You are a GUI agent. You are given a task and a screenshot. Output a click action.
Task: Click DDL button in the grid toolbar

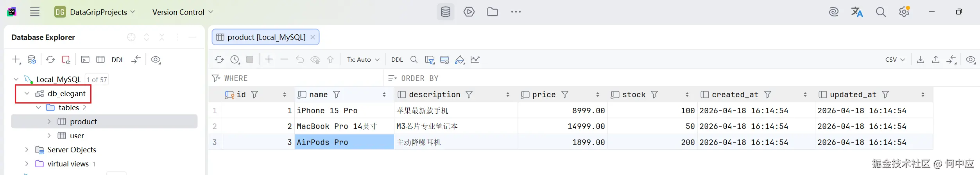pos(397,60)
